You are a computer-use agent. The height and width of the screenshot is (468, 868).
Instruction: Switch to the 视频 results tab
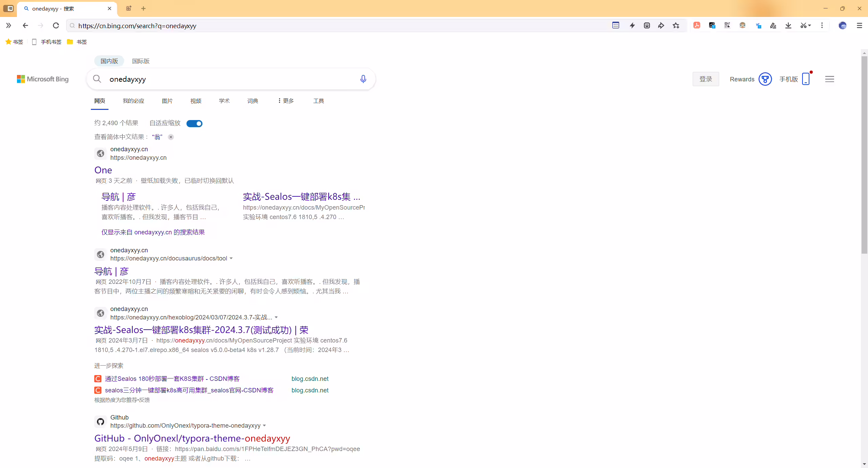click(196, 101)
